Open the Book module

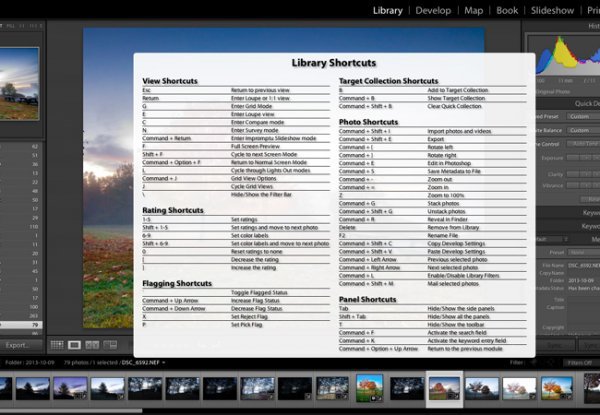click(507, 10)
